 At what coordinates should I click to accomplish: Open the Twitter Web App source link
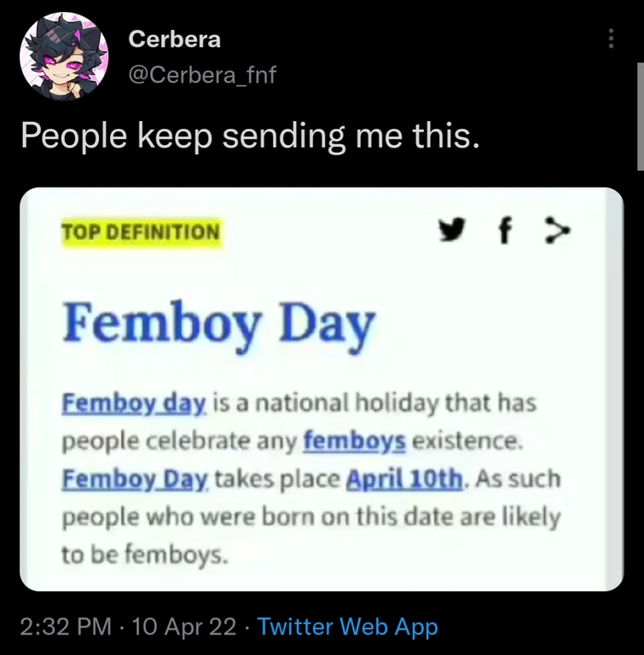tap(347, 627)
